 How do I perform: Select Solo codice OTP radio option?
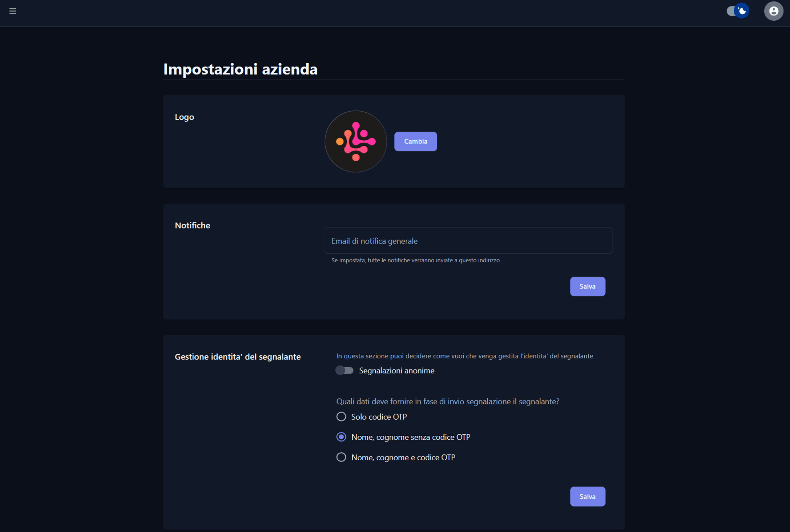341,416
